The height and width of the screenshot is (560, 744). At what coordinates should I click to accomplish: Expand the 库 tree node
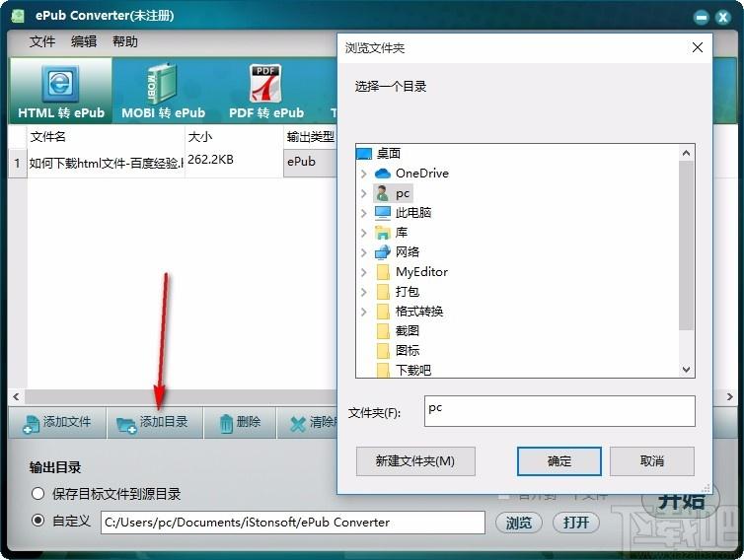(364, 233)
